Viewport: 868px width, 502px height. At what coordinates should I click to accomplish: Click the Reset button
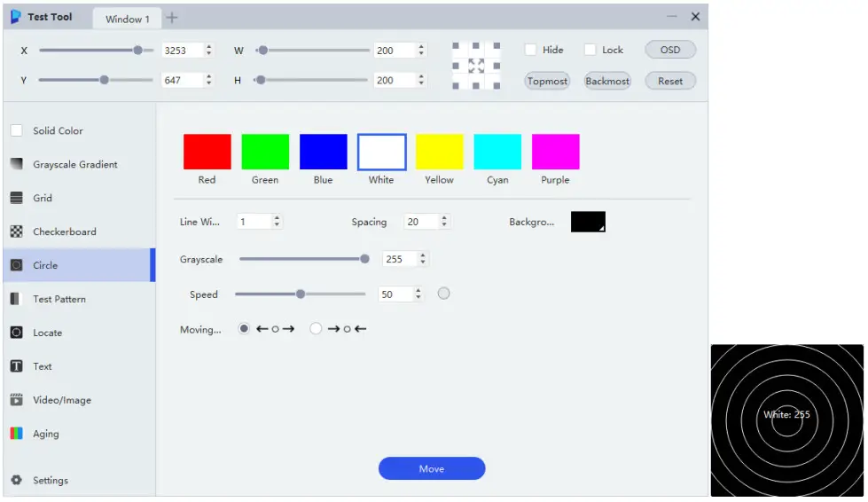[x=669, y=81]
